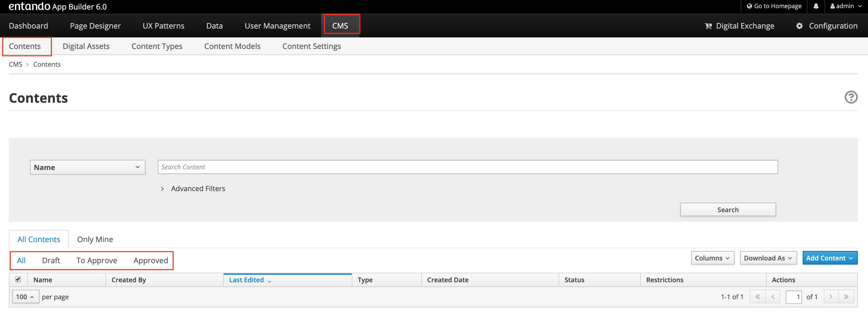Click the Go to Homepage link
Screen dimensions: 868x321
coord(774,6)
